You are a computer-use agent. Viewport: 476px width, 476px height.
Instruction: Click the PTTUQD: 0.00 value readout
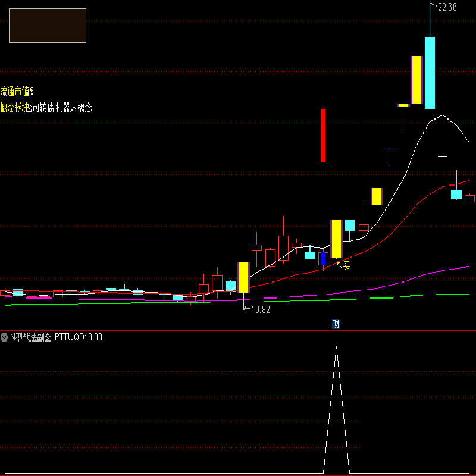pyautogui.click(x=79, y=337)
